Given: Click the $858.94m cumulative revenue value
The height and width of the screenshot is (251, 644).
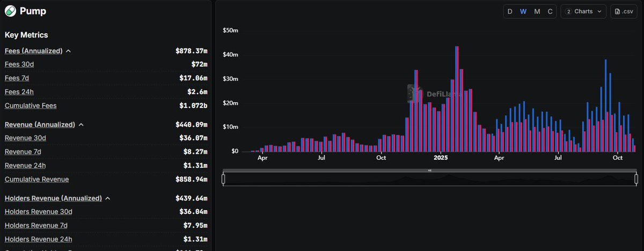Looking at the screenshot, I should tap(191, 180).
